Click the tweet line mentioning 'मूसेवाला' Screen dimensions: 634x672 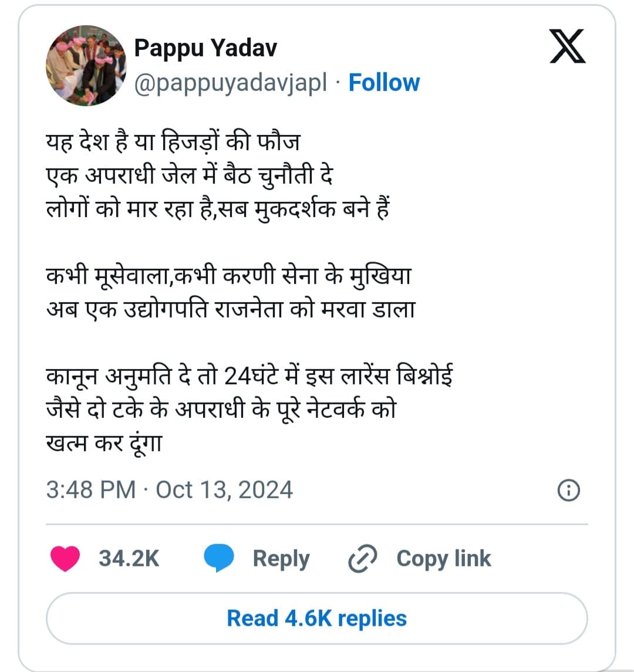point(228,276)
